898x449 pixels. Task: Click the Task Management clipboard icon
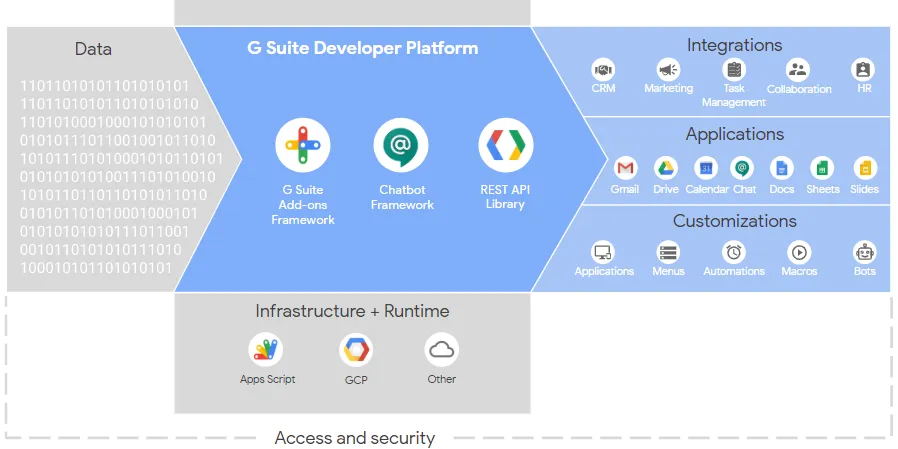tap(734, 70)
